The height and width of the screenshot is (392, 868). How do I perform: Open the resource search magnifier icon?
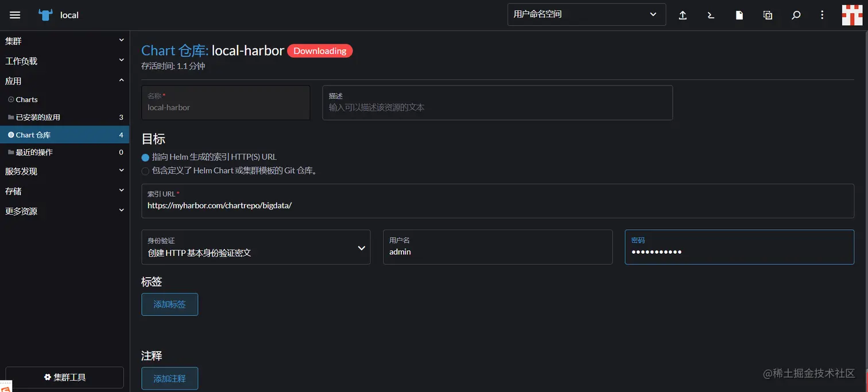point(796,15)
